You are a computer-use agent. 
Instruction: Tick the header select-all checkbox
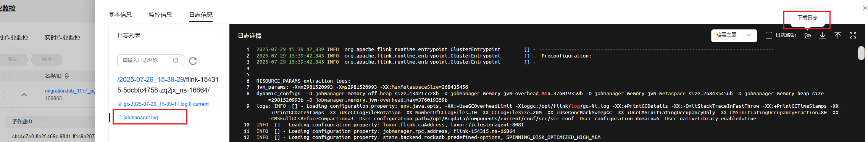[7, 76]
